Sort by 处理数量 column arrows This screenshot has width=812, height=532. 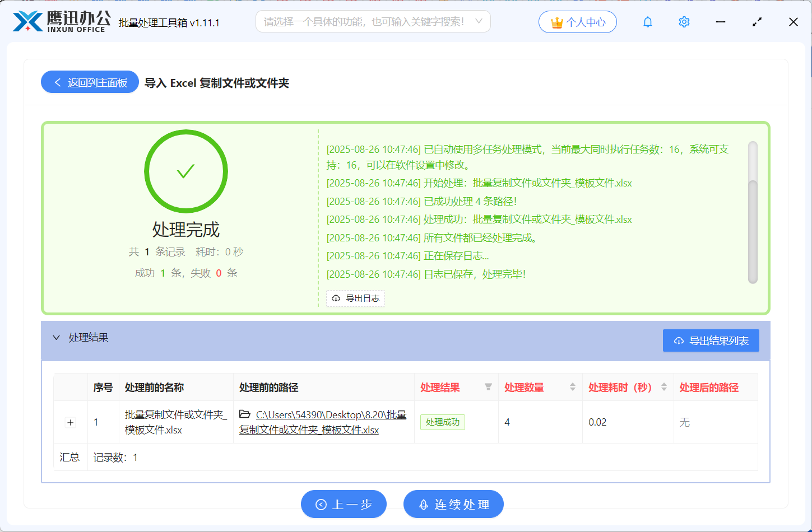tap(572, 387)
